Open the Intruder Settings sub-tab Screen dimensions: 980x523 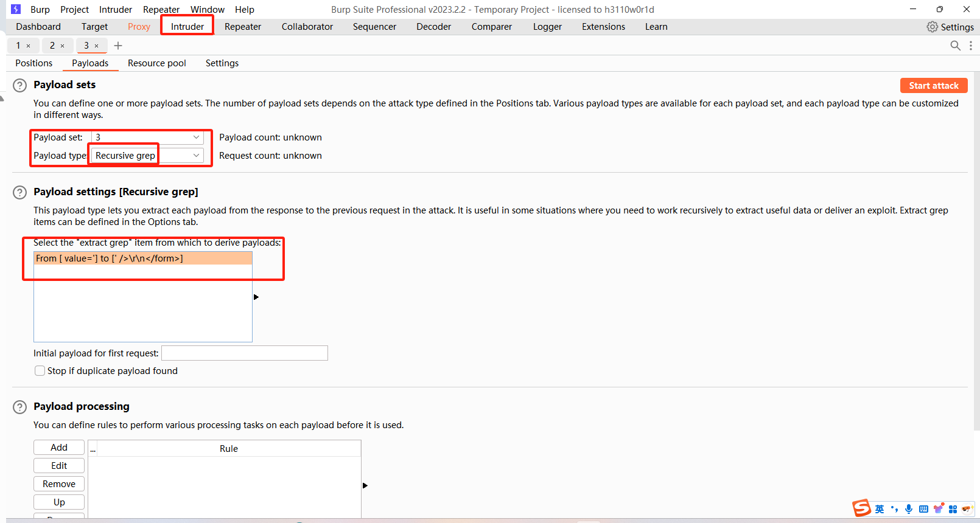click(x=222, y=63)
